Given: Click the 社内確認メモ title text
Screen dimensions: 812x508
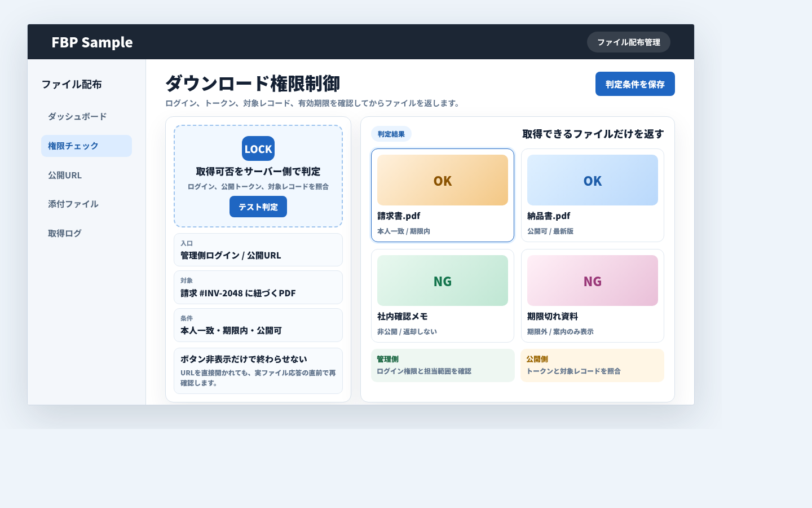Looking at the screenshot, I should tap(403, 316).
